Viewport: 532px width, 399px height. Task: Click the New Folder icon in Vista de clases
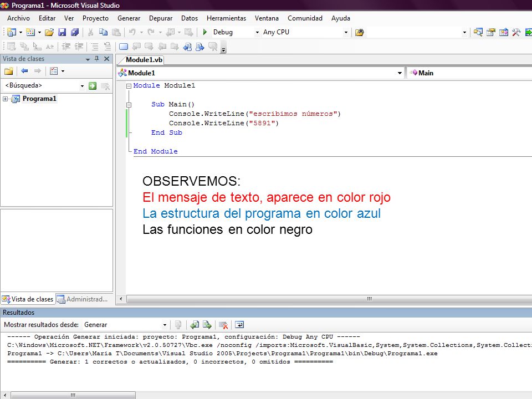pos(9,71)
